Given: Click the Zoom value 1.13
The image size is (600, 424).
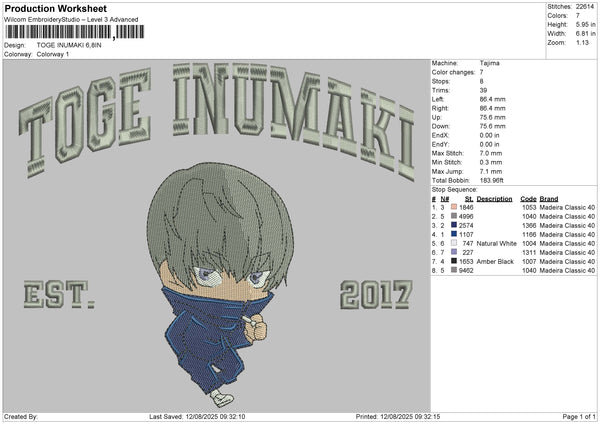Looking at the screenshot, I should tap(582, 42).
